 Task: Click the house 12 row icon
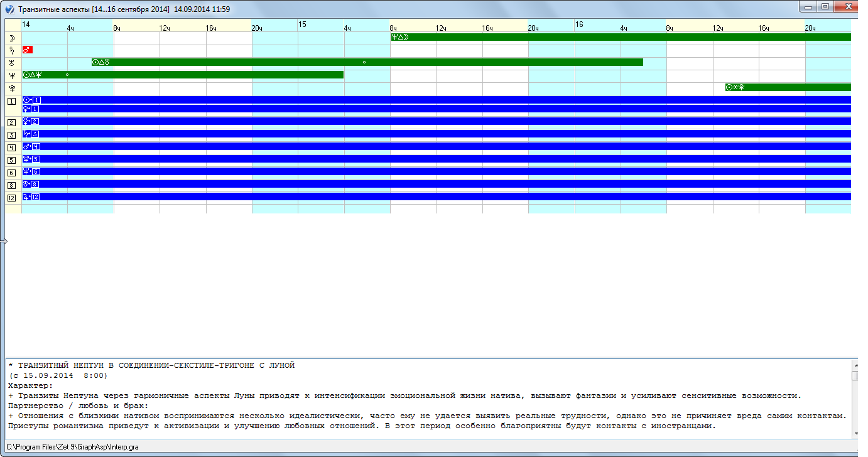[x=12, y=198]
